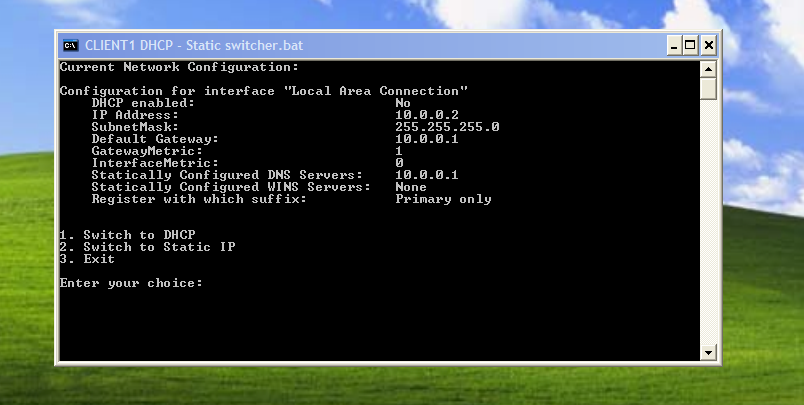Click the window title 'CLIENT1 DHCP - Static switcher.bat'
Screen dimensions: 804x405
coord(194,45)
